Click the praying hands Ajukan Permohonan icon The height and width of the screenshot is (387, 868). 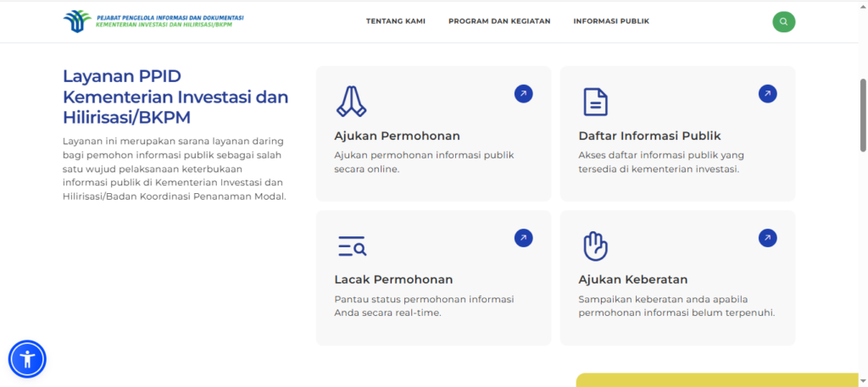coord(350,101)
